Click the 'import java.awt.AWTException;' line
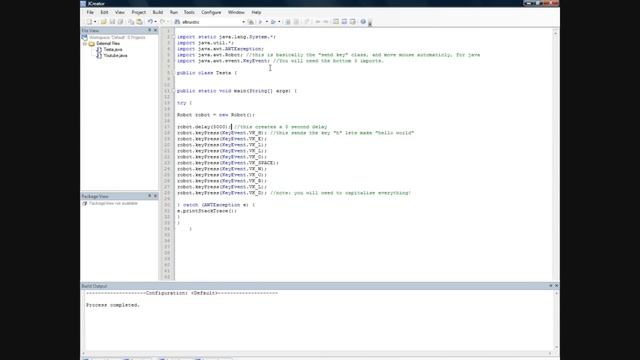 click(x=220, y=49)
